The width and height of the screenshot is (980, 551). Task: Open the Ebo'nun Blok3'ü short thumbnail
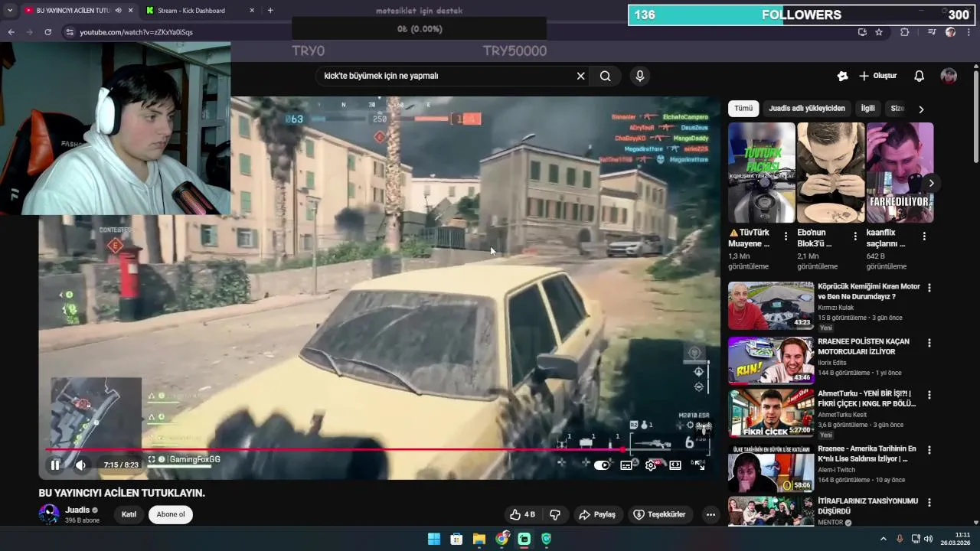[x=831, y=173]
